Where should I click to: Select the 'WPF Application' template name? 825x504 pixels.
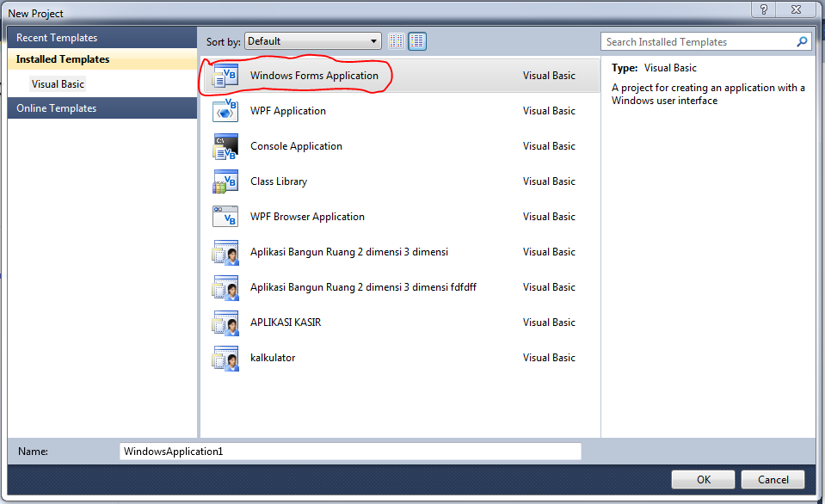[288, 111]
